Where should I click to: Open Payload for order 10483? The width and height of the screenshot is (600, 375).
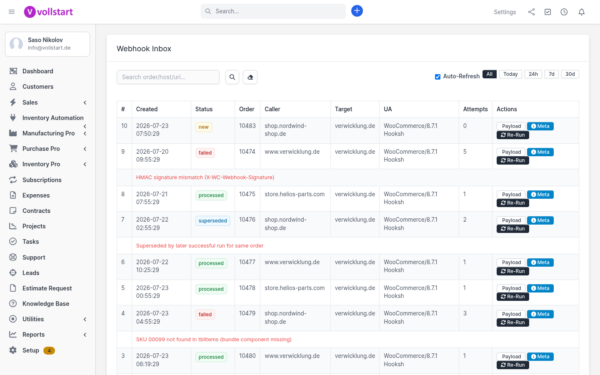coord(511,126)
